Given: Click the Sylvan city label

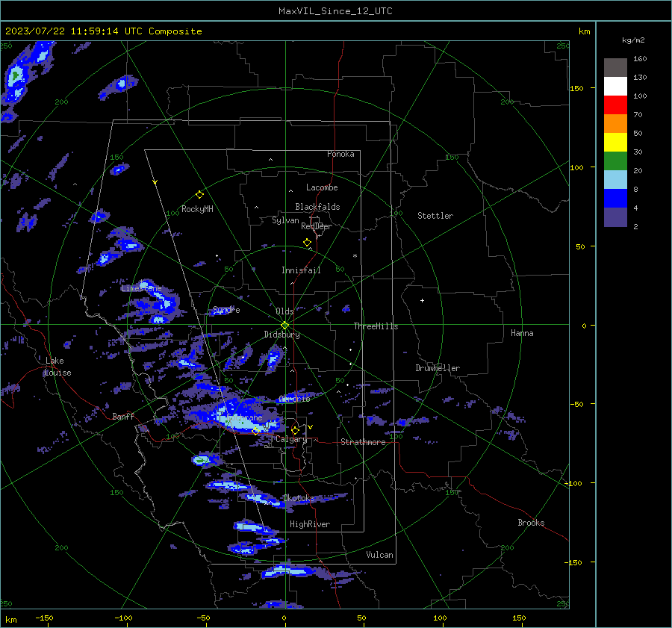Looking at the screenshot, I should 285,220.
